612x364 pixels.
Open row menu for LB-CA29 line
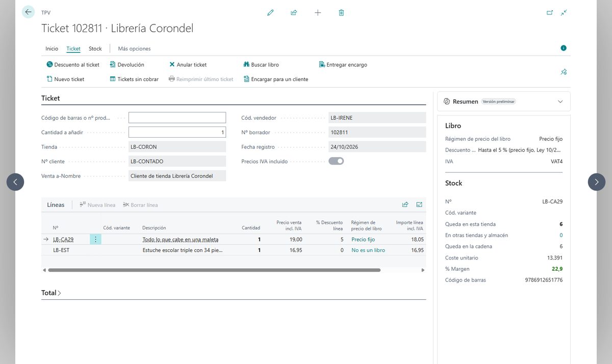(95, 239)
